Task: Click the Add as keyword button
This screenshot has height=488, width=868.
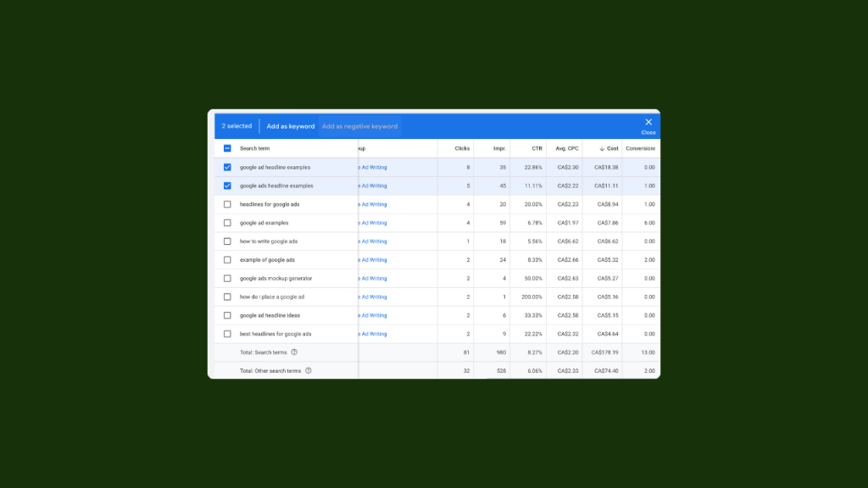Action: coord(289,125)
